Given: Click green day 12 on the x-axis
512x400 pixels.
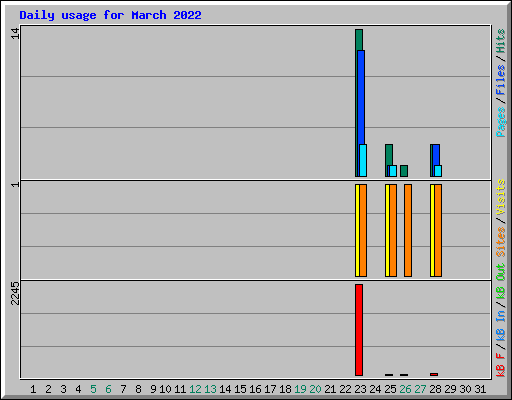Looking at the screenshot, I should (x=195, y=389).
